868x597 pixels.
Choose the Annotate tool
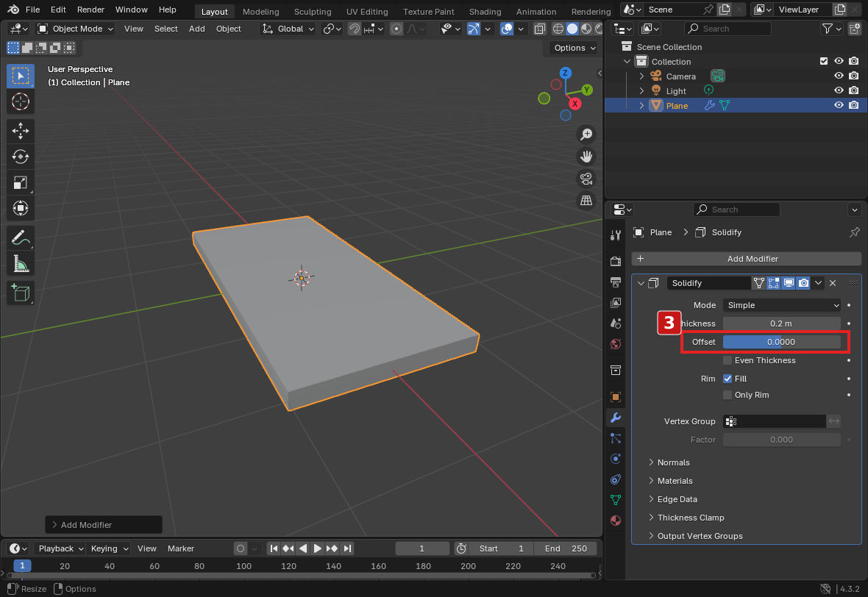tap(21, 238)
